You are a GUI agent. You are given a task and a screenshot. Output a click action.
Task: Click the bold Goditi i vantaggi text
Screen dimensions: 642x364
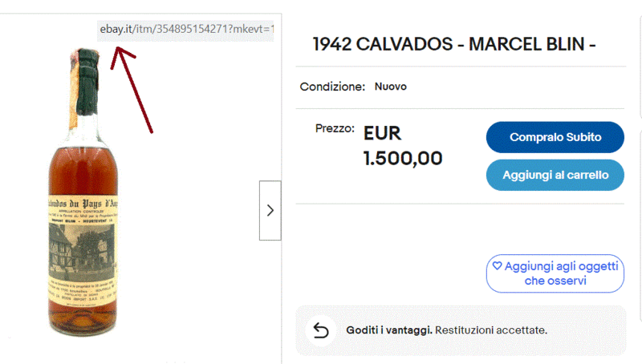click(389, 330)
